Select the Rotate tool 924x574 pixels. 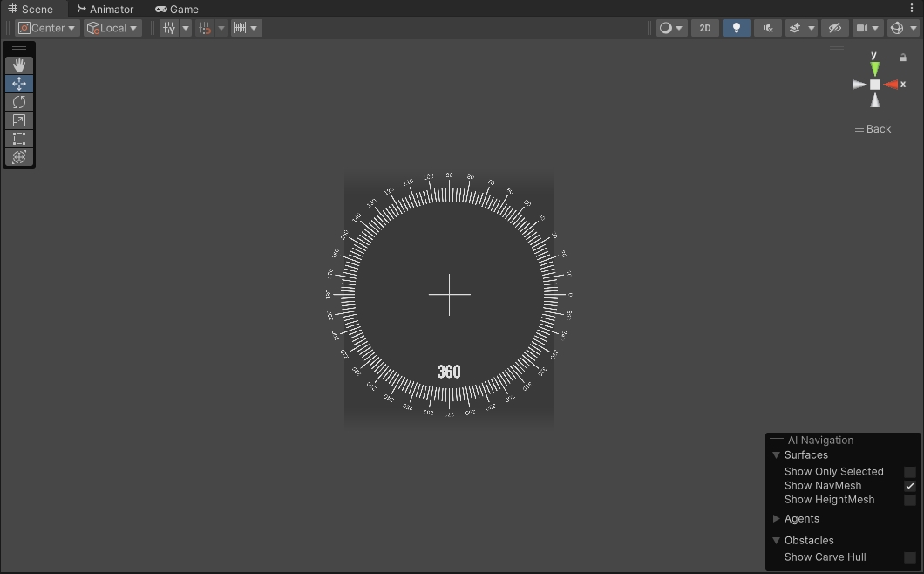(x=18, y=102)
